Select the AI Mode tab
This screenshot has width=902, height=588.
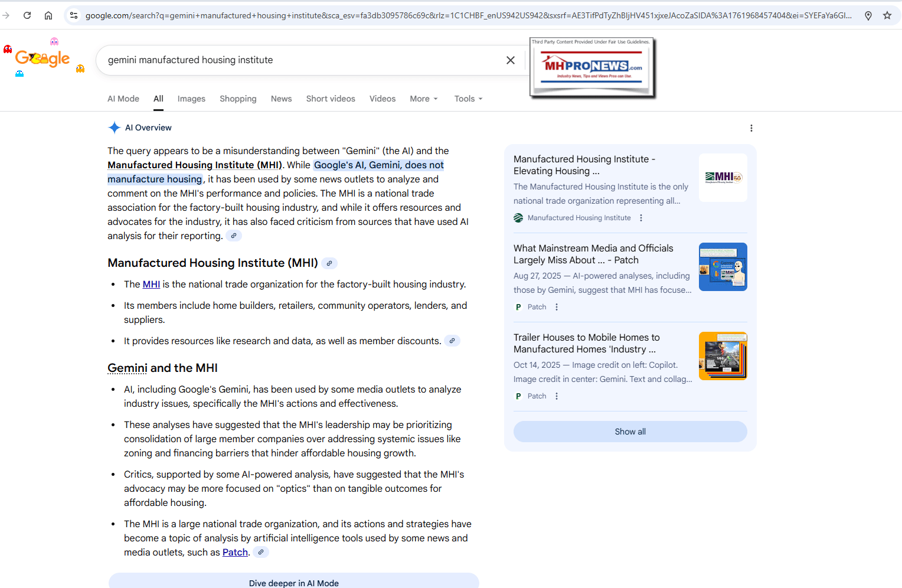tap(123, 99)
